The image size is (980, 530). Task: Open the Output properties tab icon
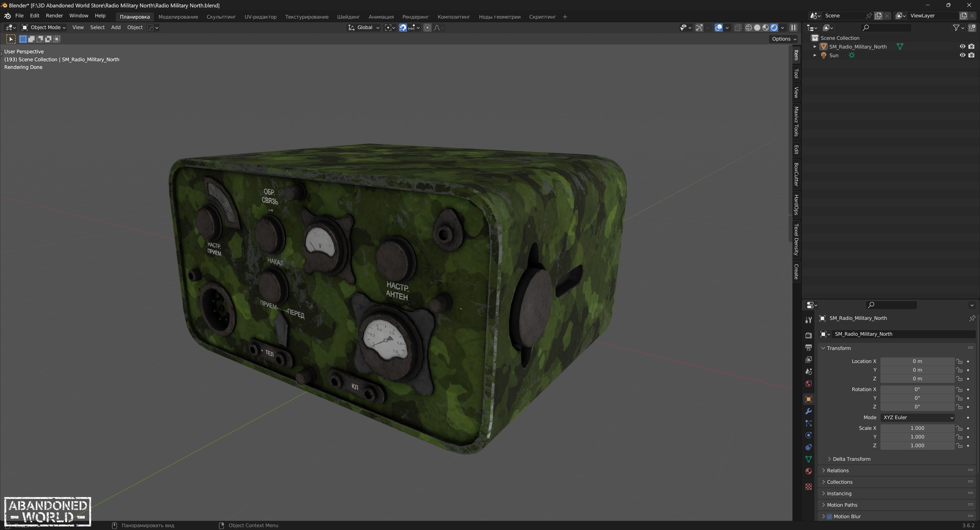(x=808, y=347)
